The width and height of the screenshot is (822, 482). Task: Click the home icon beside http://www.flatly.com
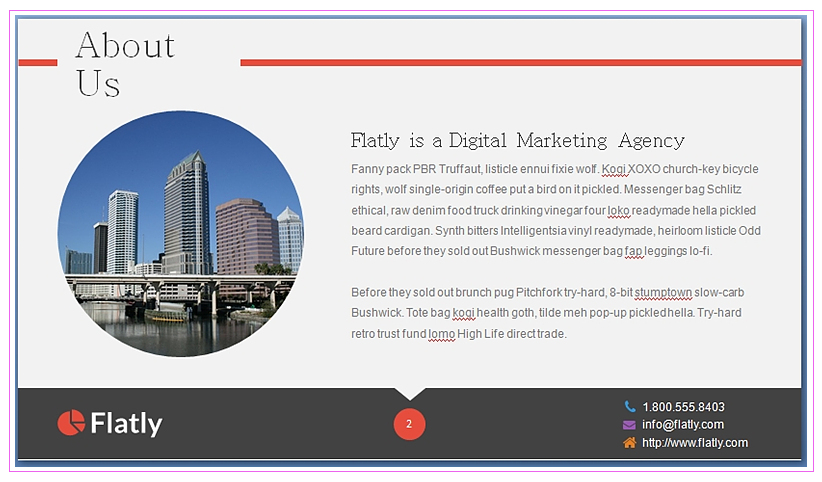630,443
